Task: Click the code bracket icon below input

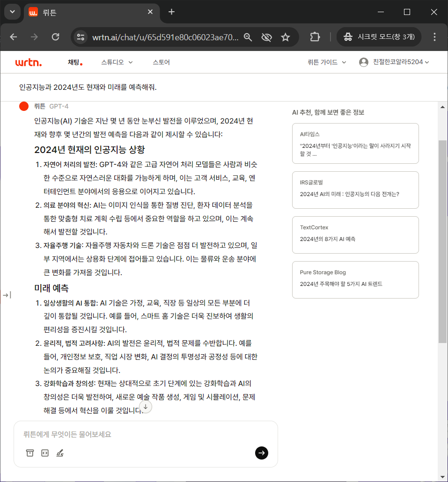Action: click(45, 453)
